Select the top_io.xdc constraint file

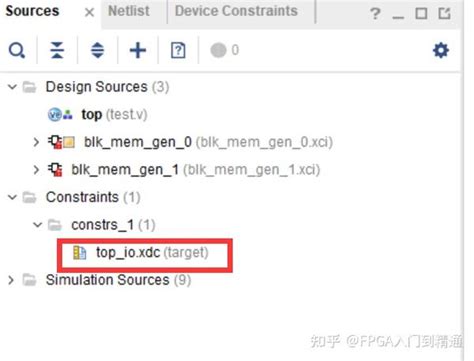[141, 253]
